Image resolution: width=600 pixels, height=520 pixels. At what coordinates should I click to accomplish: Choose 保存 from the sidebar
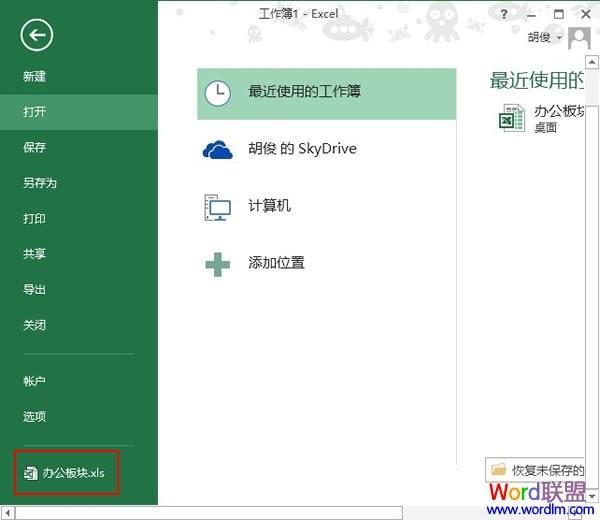tap(34, 147)
